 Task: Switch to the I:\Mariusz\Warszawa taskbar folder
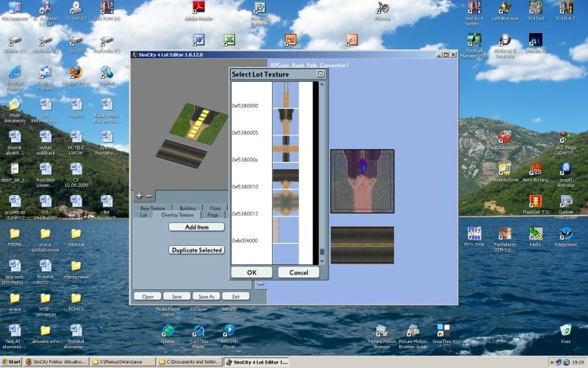[x=123, y=362]
